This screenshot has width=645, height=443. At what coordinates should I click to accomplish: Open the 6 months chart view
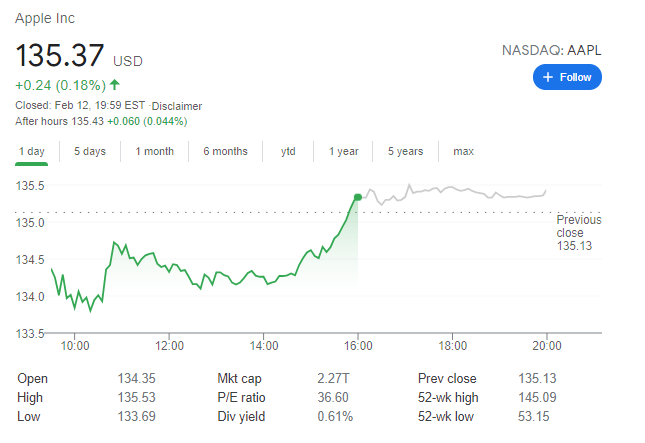pos(225,151)
